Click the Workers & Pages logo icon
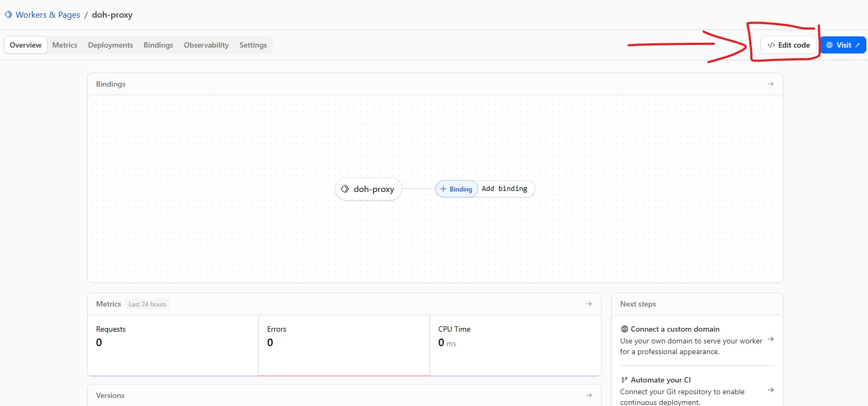The image size is (868, 406). 9,15
